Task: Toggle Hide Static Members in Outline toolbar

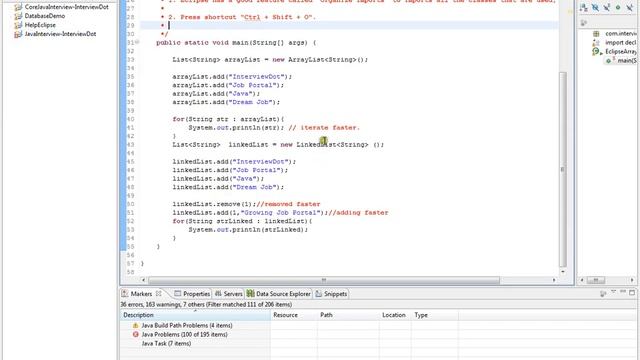Action: click(607, 8)
